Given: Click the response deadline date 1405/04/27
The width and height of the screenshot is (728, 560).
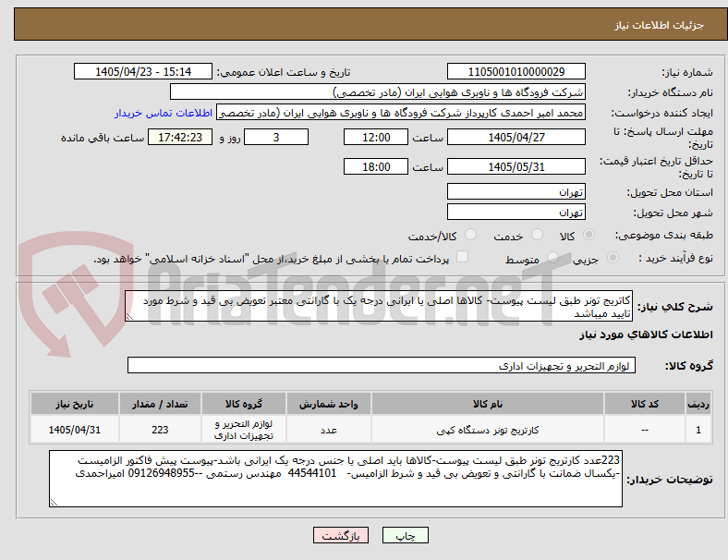Looking at the screenshot, I should click(x=516, y=137).
